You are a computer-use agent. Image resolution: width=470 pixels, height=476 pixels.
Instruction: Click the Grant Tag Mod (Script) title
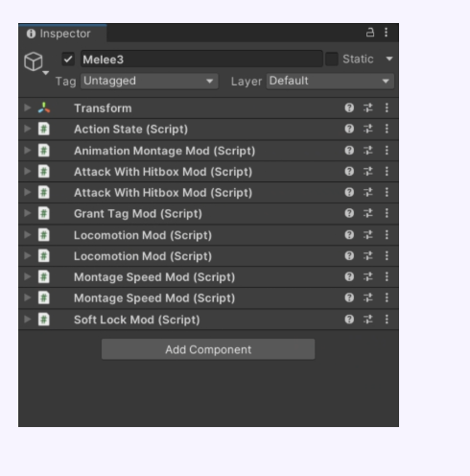(x=138, y=214)
